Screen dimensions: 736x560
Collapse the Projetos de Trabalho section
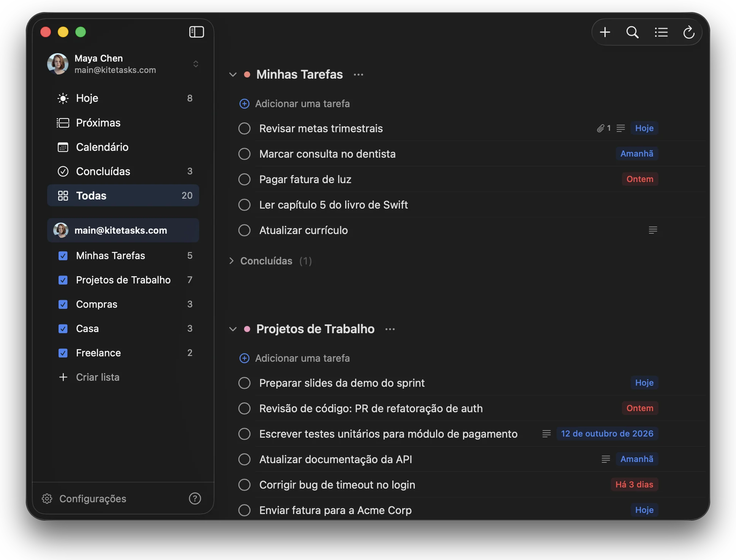click(x=233, y=329)
